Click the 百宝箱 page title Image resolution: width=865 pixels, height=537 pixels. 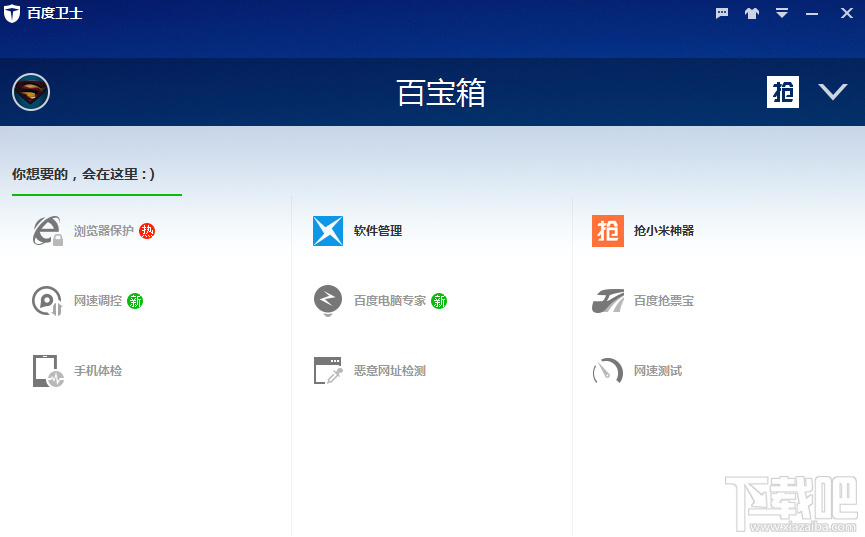click(x=441, y=92)
